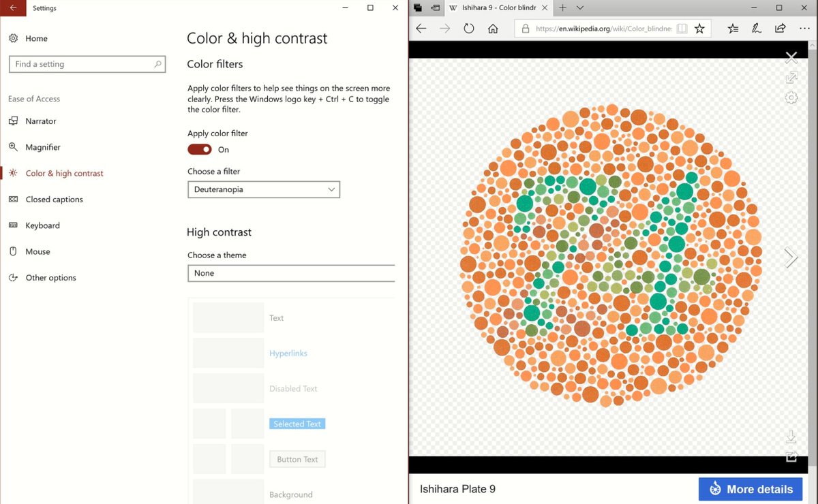The height and width of the screenshot is (504, 818).
Task: Click the Find a setting search box
Action: click(x=87, y=64)
